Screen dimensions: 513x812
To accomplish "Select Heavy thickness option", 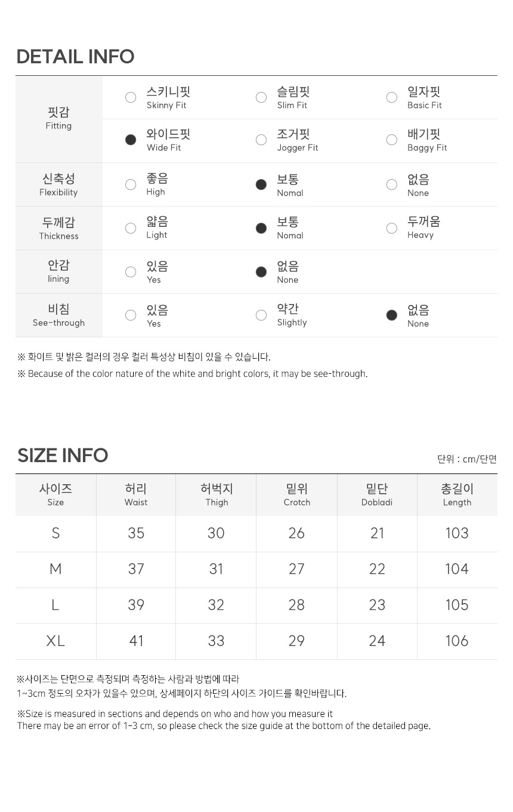I will pyautogui.click(x=392, y=228).
